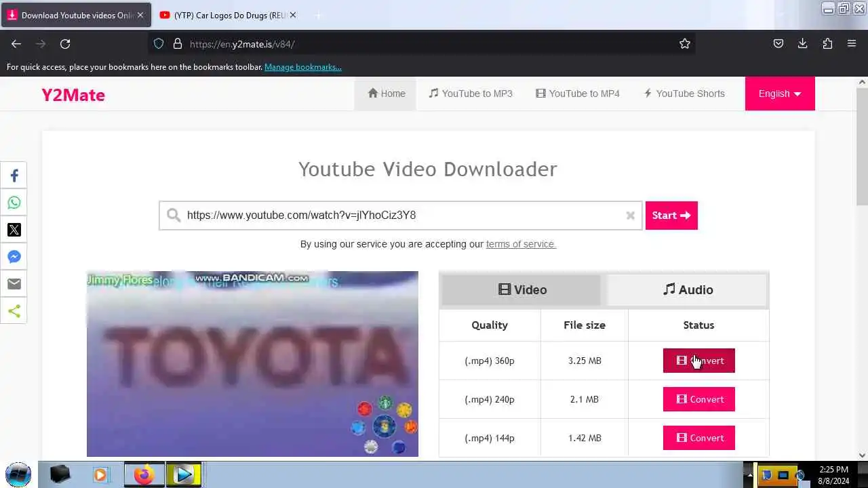Image resolution: width=868 pixels, height=488 pixels.
Task: Click the YouTube URL input field
Action: click(400, 216)
